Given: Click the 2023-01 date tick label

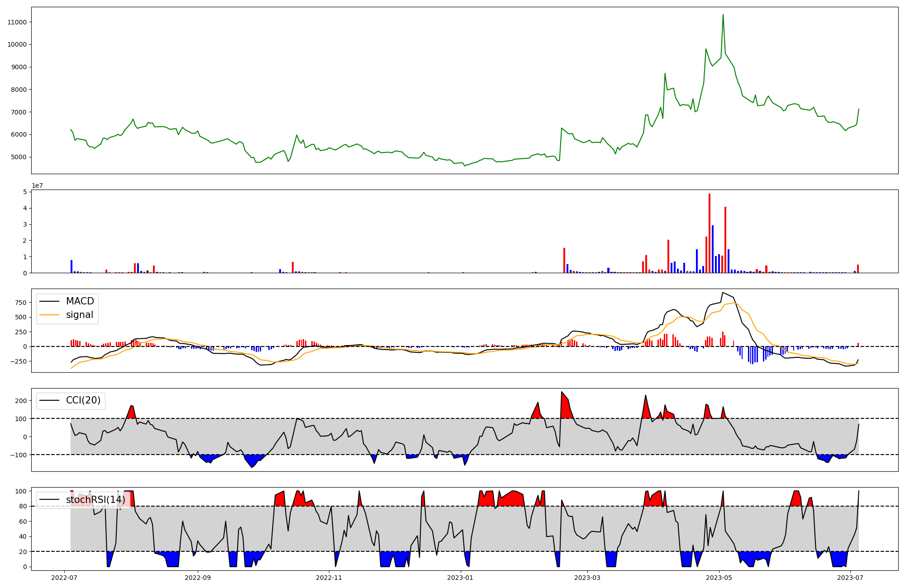Looking at the screenshot, I should (460, 578).
